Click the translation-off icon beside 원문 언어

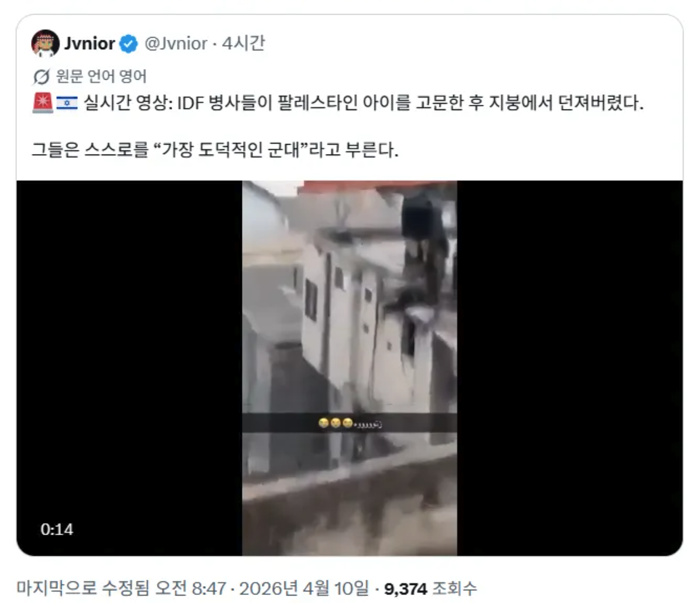tap(41, 77)
